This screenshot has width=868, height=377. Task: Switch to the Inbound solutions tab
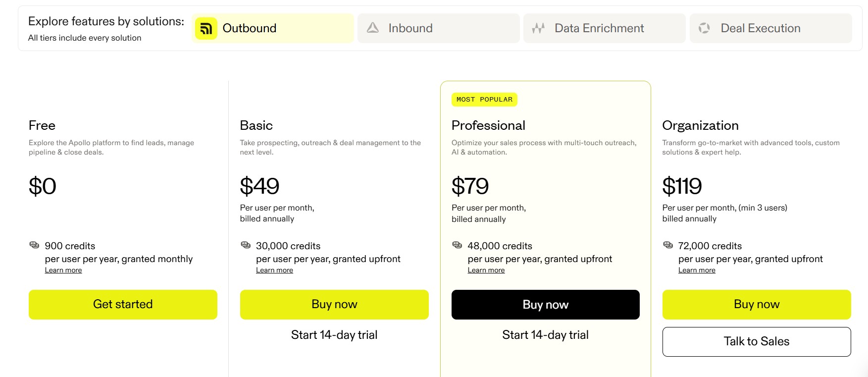pos(438,28)
